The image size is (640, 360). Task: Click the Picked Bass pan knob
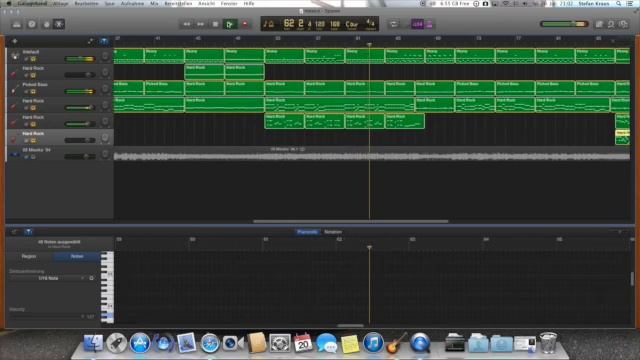(105, 89)
